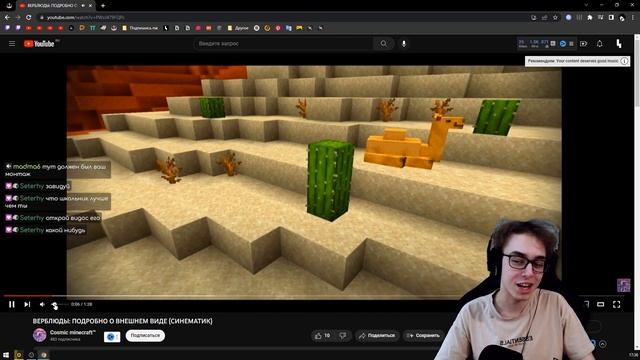Viewport: 640px width, 360px height.
Task: Click the Подписаться subscribe button
Action: click(x=145, y=336)
